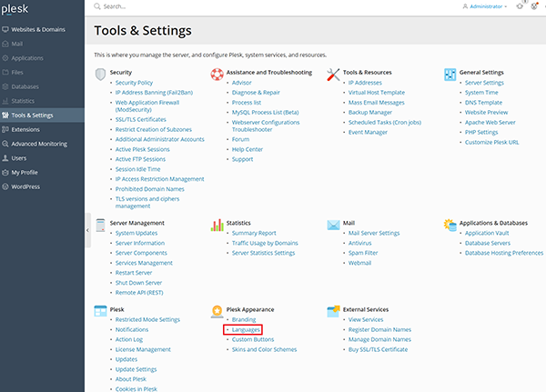546x392 pixels.
Task: Click the rightmost top bar icon
Action: click(534, 6)
